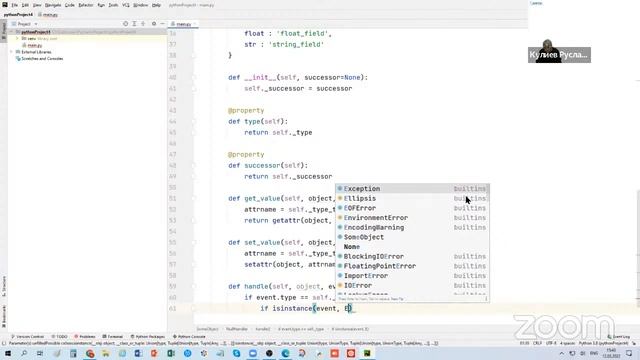Open Skype from the taskbar
The height and width of the screenshot is (360, 640).
tap(236, 353)
